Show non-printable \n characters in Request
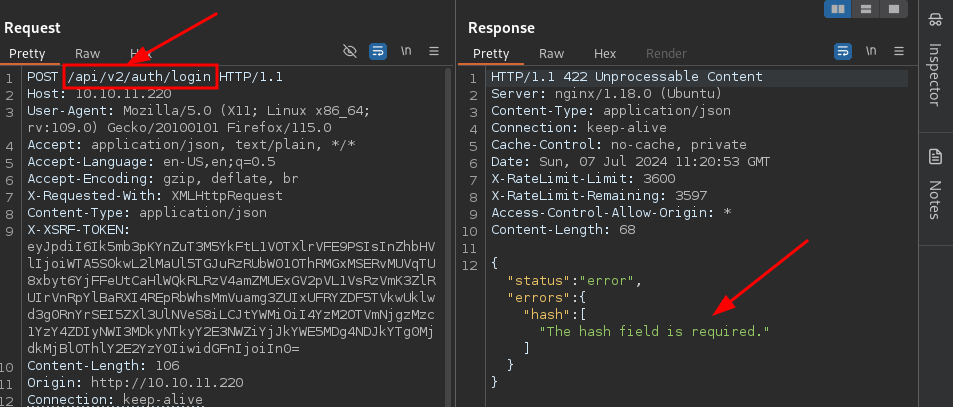 [x=407, y=51]
